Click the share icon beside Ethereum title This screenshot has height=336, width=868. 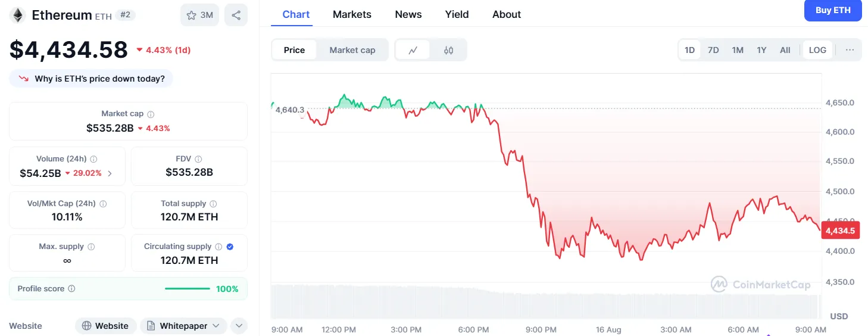(236, 15)
